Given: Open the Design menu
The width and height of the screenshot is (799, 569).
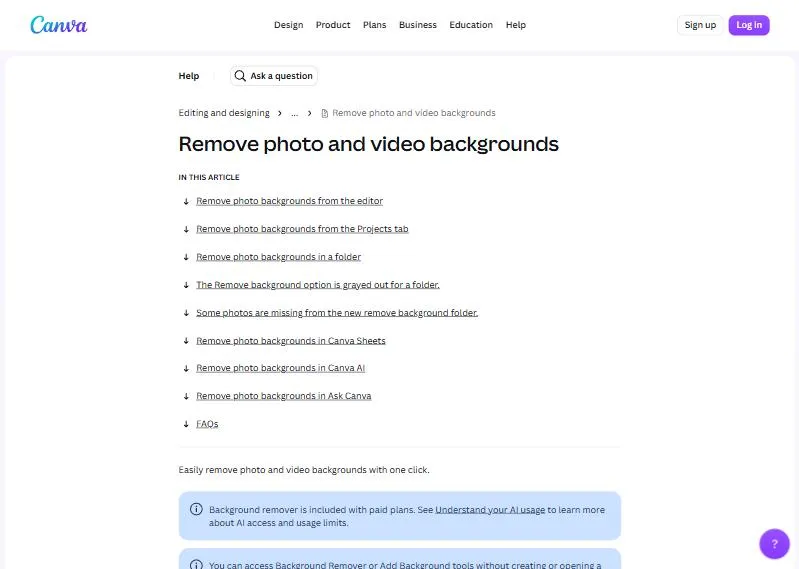Looking at the screenshot, I should coord(288,25).
